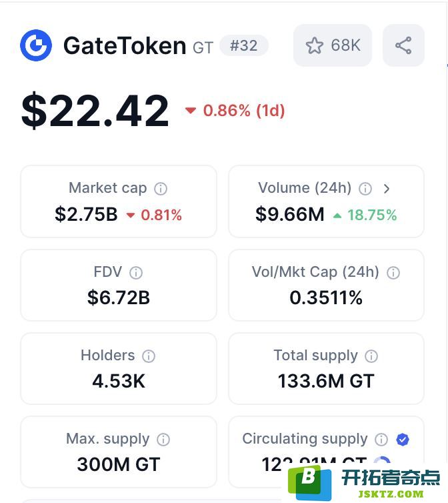Click the GT ticker label
This screenshot has height=503, width=448.
tap(203, 48)
